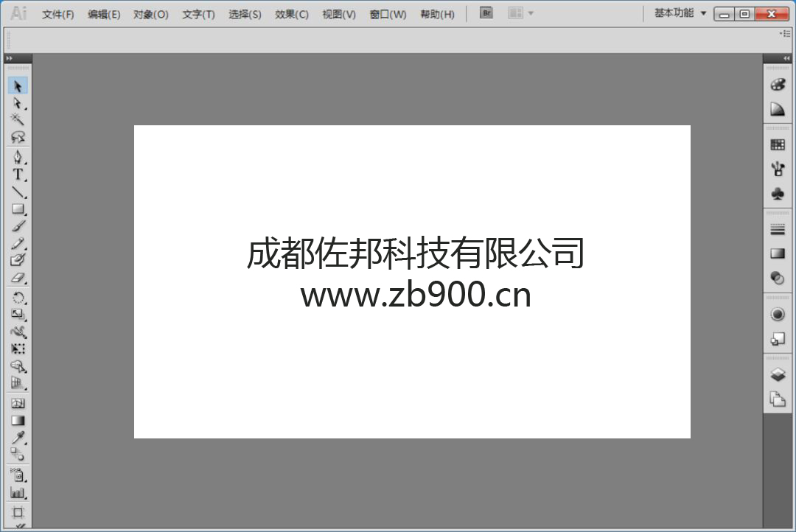
Task: Launch Adobe Bridge via Br button
Action: tap(486, 13)
